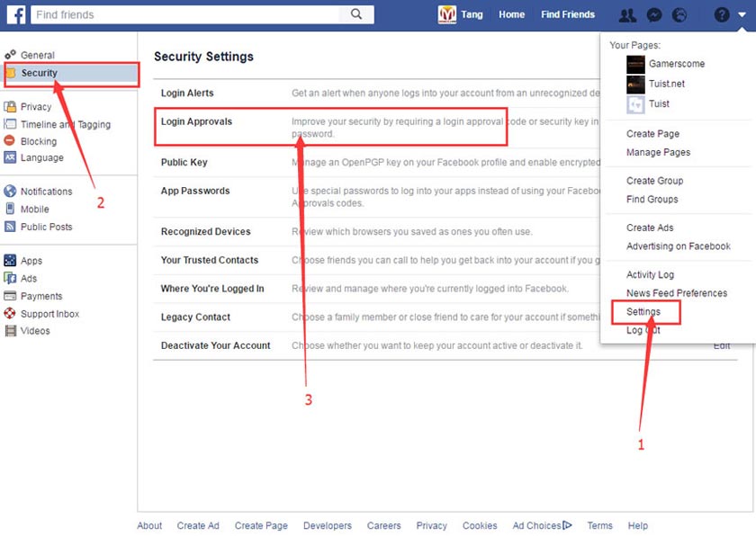Click the red Blocking icon
Image resolution: width=756 pixels, height=536 pixels.
[10, 140]
